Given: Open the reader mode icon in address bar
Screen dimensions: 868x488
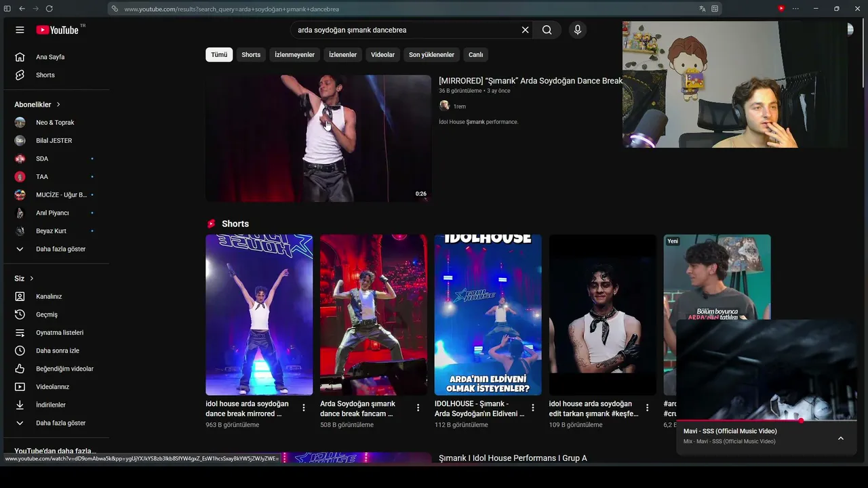Looking at the screenshot, I should click(715, 9).
